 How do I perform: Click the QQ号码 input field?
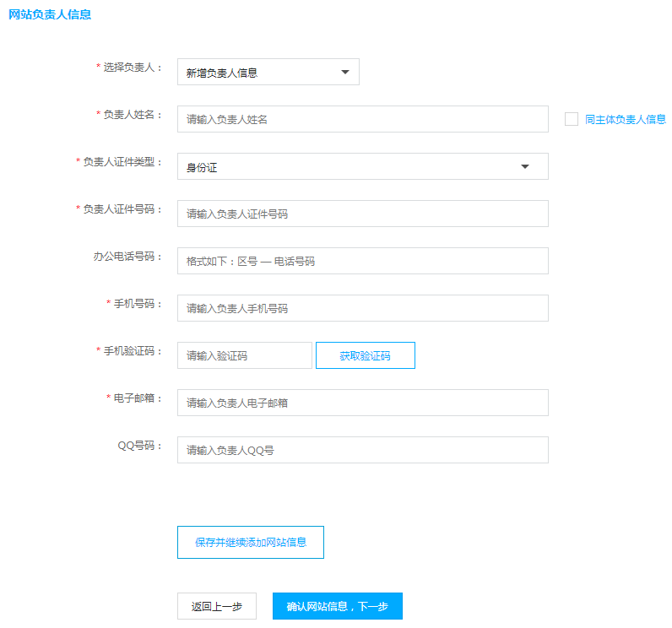point(362,450)
